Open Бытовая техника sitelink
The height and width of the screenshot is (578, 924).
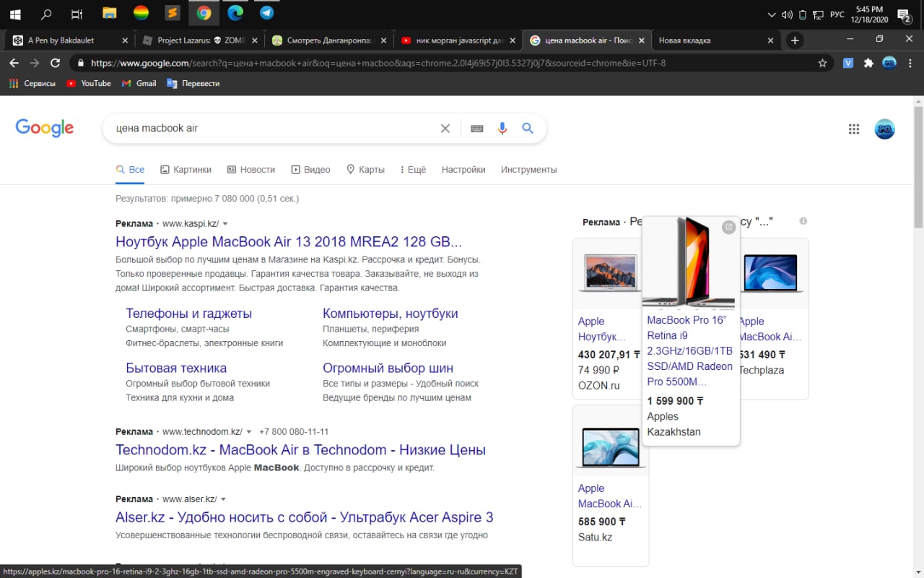tap(176, 368)
